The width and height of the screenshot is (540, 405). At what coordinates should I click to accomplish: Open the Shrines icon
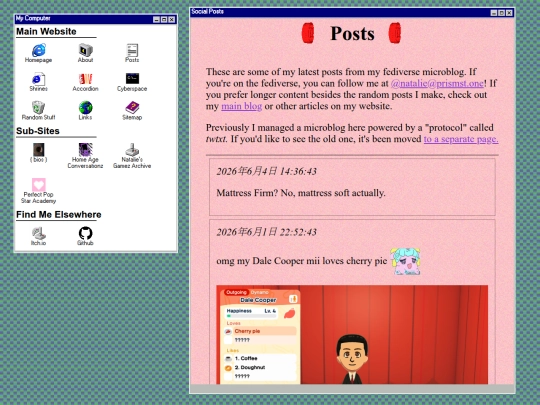point(39,82)
